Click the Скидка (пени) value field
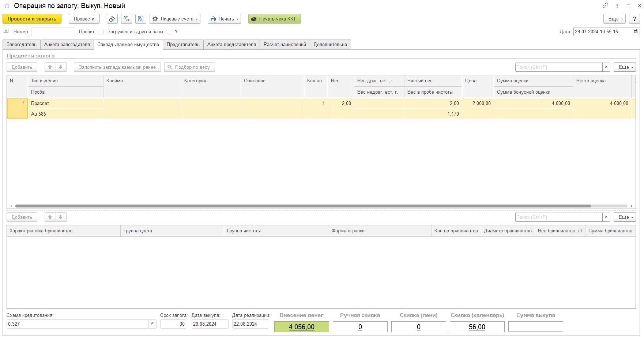 419,327
